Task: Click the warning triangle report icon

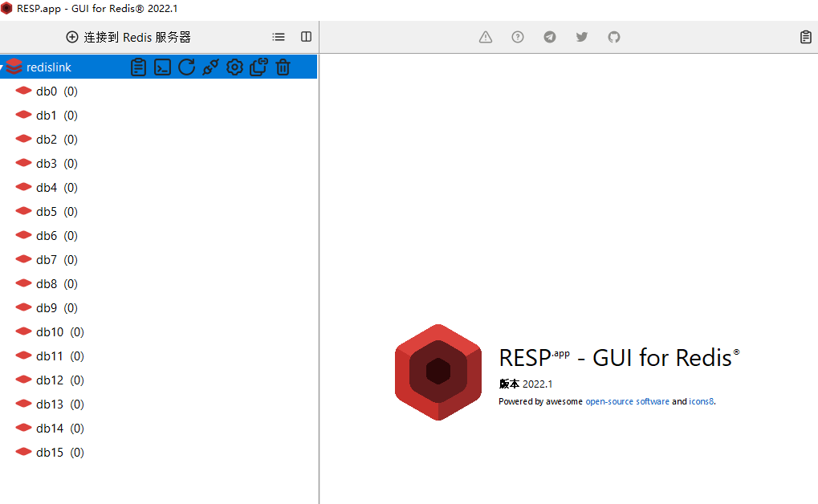Action: 486,37
